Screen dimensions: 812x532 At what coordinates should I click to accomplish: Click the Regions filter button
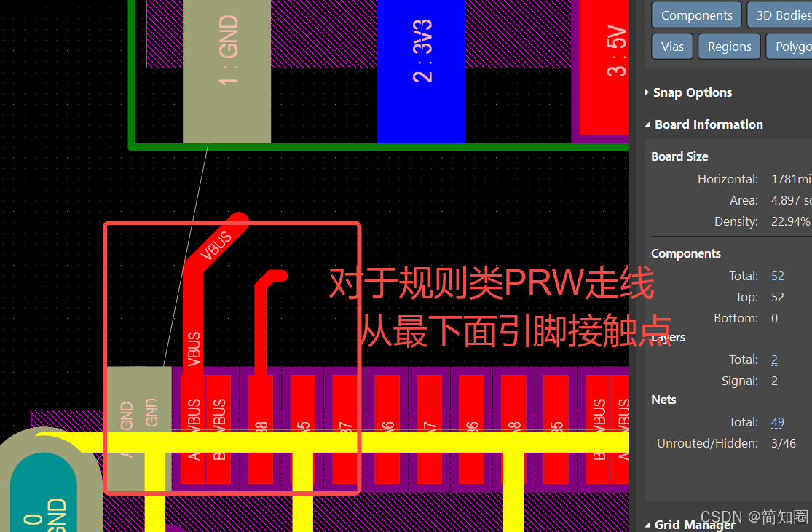(x=729, y=47)
